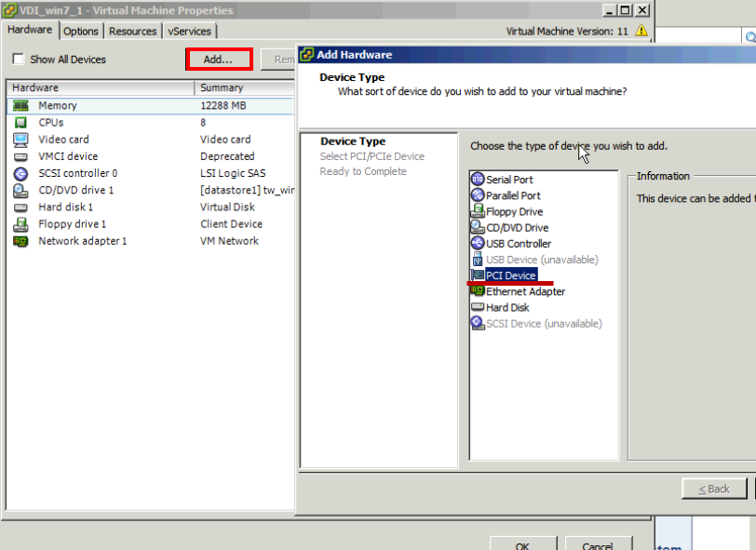Click the Cancel button
The height and width of the screenshot is (550, 756).
(x=599, y=545)
